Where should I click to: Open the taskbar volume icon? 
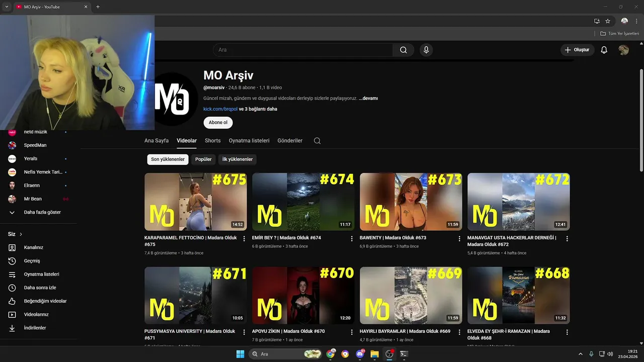[610, 354]
